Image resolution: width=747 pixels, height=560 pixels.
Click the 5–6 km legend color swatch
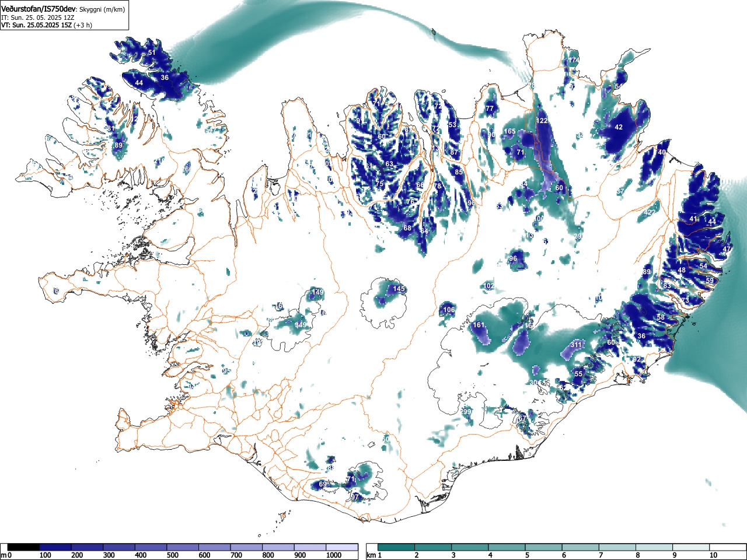(x=544, y=547)
